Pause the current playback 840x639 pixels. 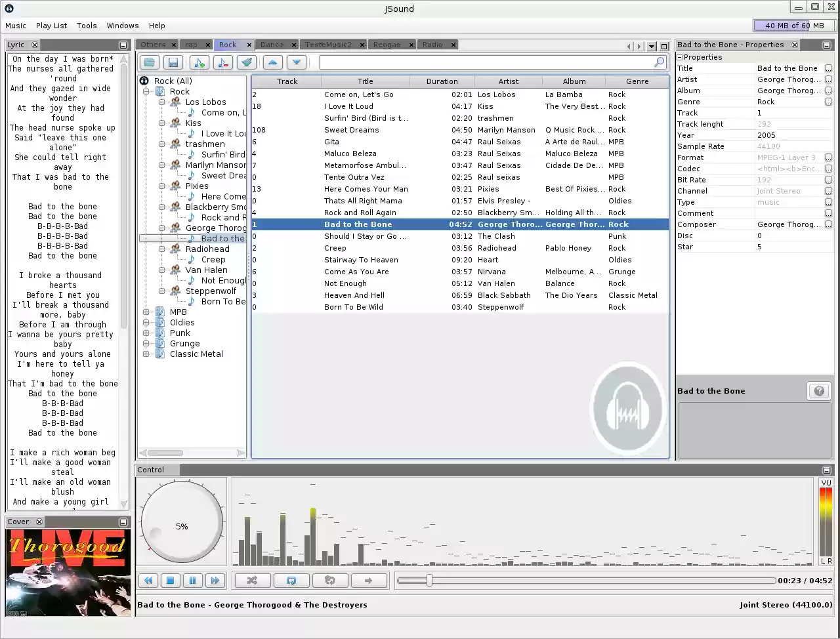pyautogui.click(x=192, y=580)
